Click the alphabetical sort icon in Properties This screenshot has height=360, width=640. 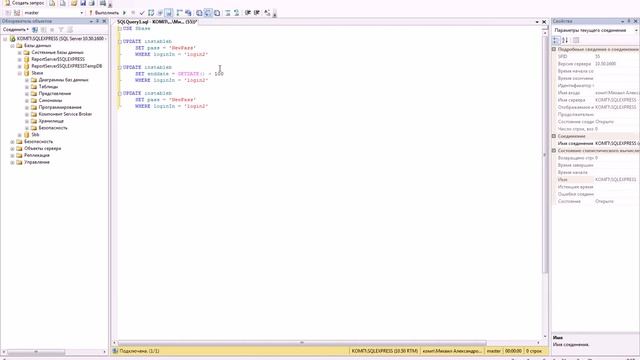(x=565, y=40)
